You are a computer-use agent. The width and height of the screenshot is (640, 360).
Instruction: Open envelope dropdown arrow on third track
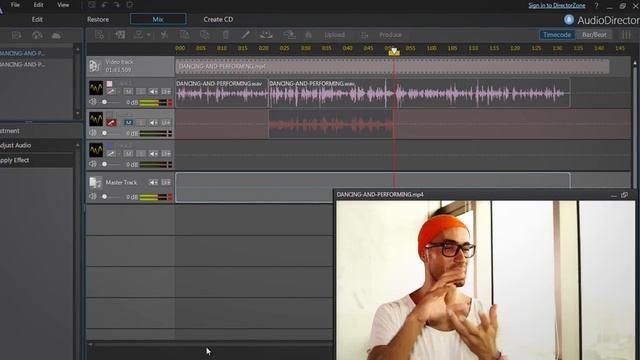pyautogui.click(x=119, y=154)
